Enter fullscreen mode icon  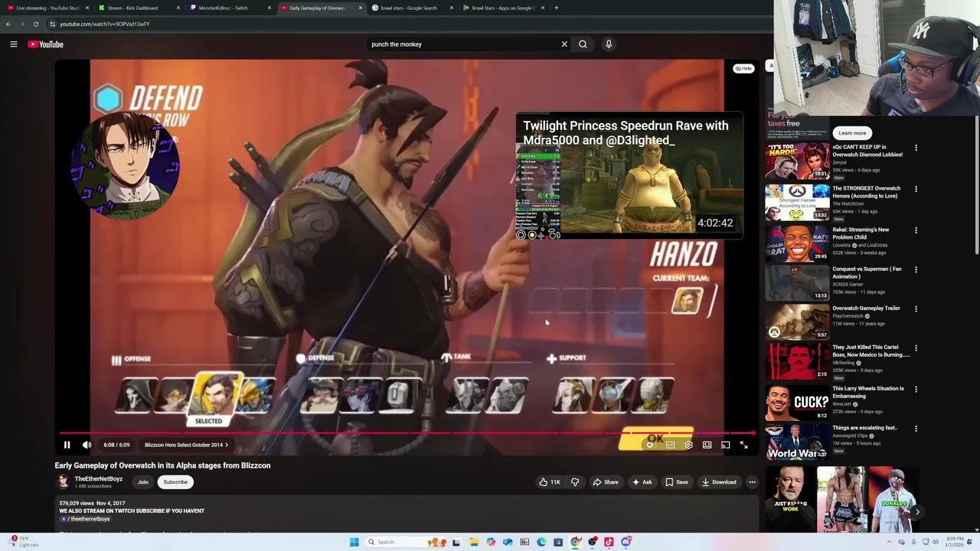[x=743, y=445]
